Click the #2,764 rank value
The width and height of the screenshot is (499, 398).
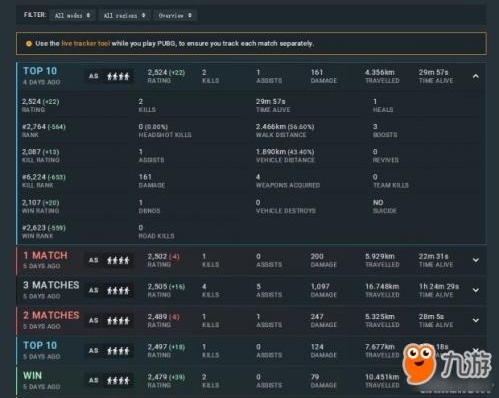[x=44, y=127]
